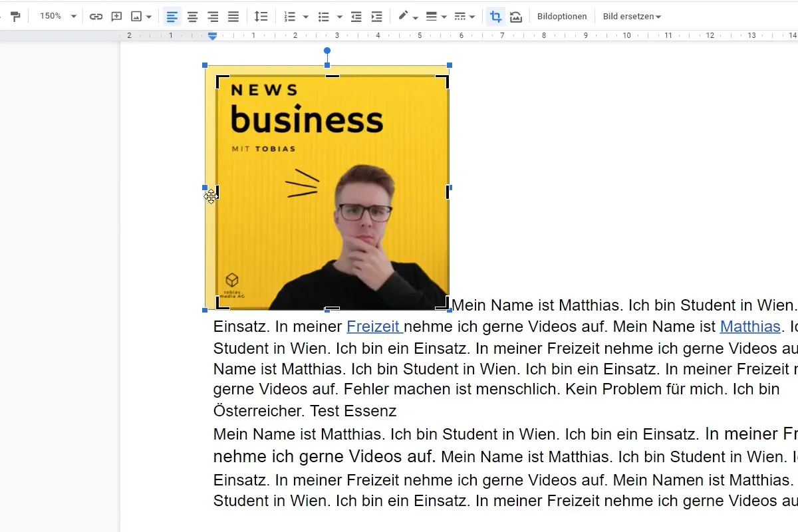Click the paint format roller icon

pyautogui.click(x=15, y=17)
